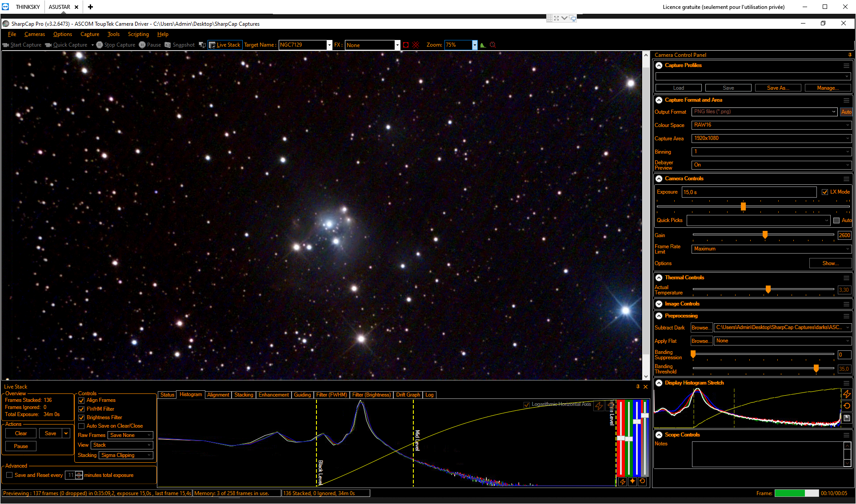The image size is (856, 504).
Task: Open the Frame Rate Limit dropdown
Action: tap(772, 249)
